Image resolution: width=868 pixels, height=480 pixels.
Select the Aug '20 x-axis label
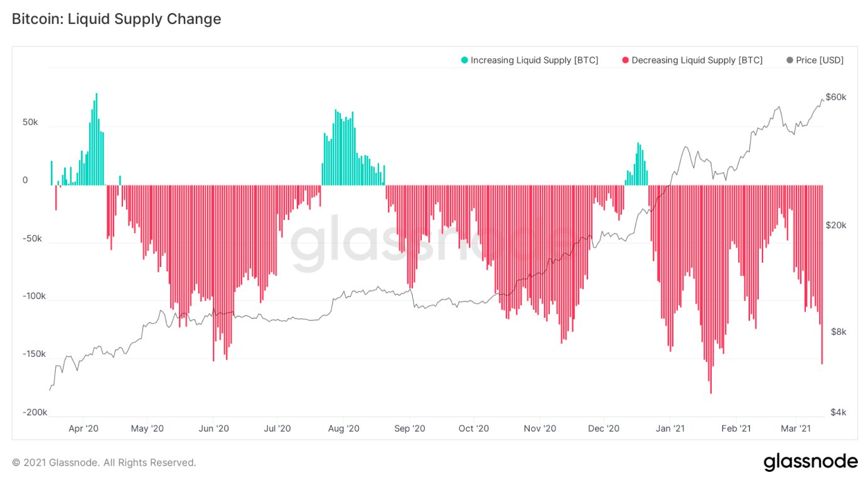[x=343, y=428]
